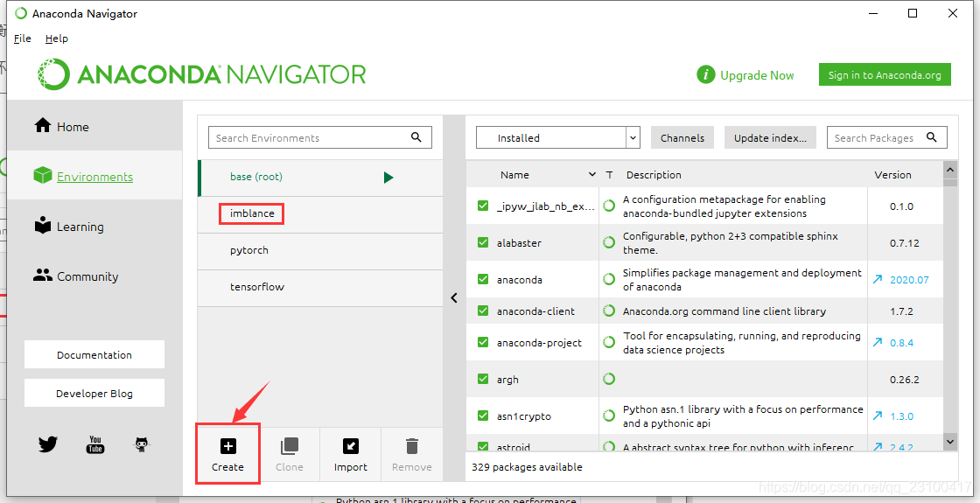Click the type circle icon for argh

tap(609, 379)
